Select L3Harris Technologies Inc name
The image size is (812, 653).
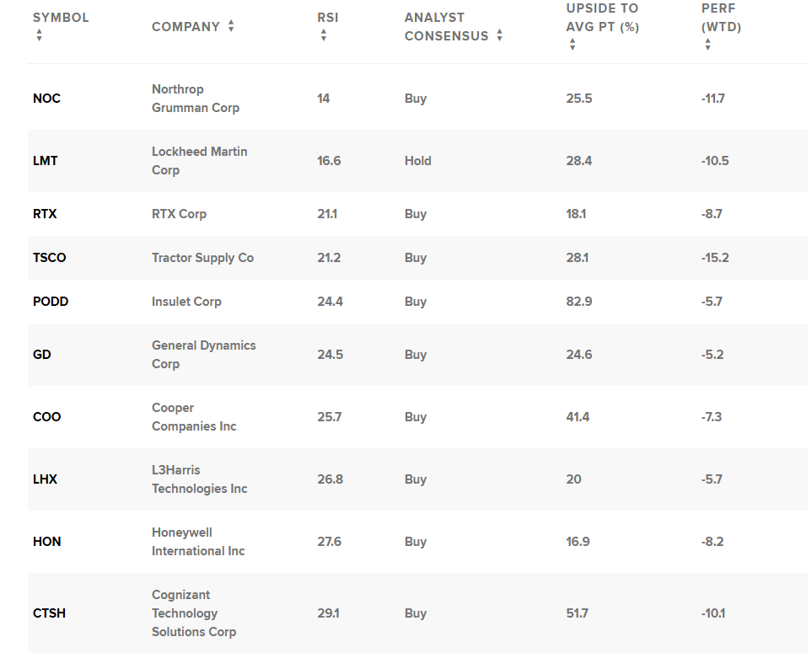(x=199, y=479)
